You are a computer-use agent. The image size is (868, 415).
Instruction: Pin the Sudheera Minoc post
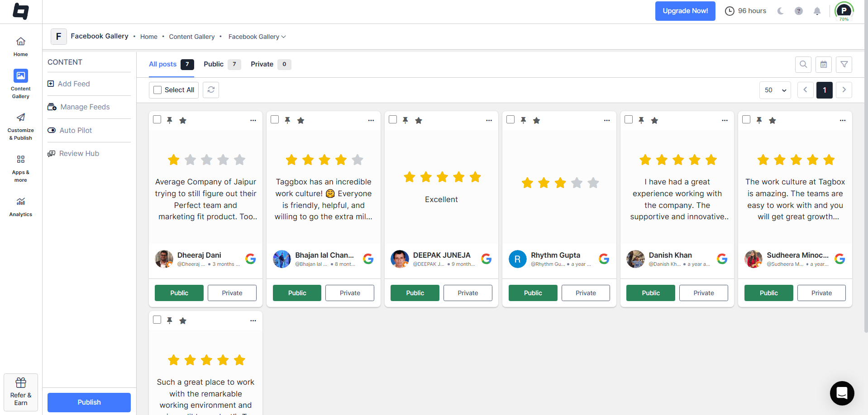tap(759, 120)
